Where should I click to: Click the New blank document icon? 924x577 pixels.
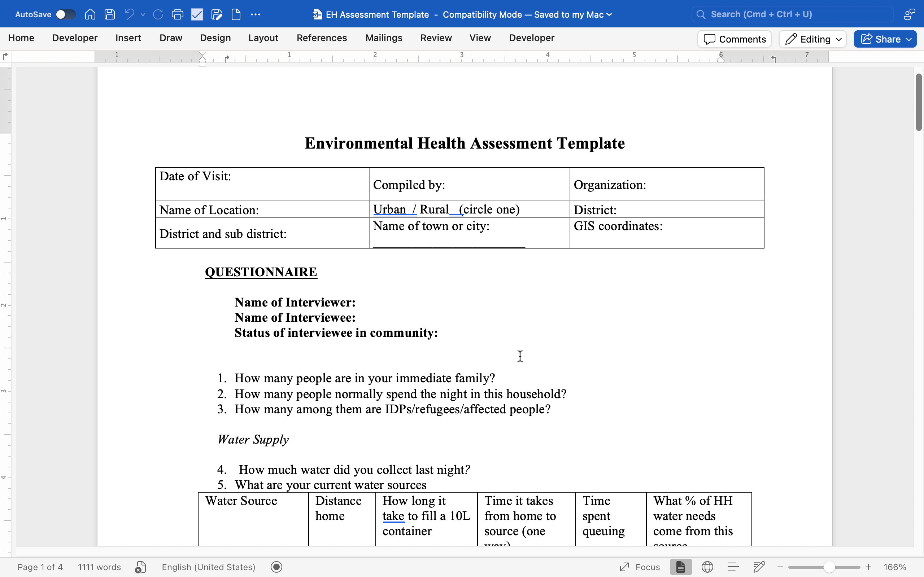point(236,14)
